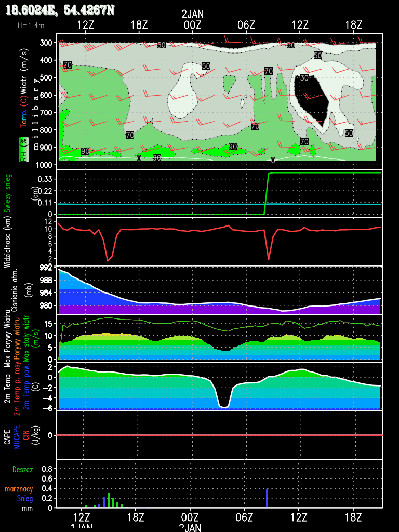Click the H=1.4m height label

[31, 25]
